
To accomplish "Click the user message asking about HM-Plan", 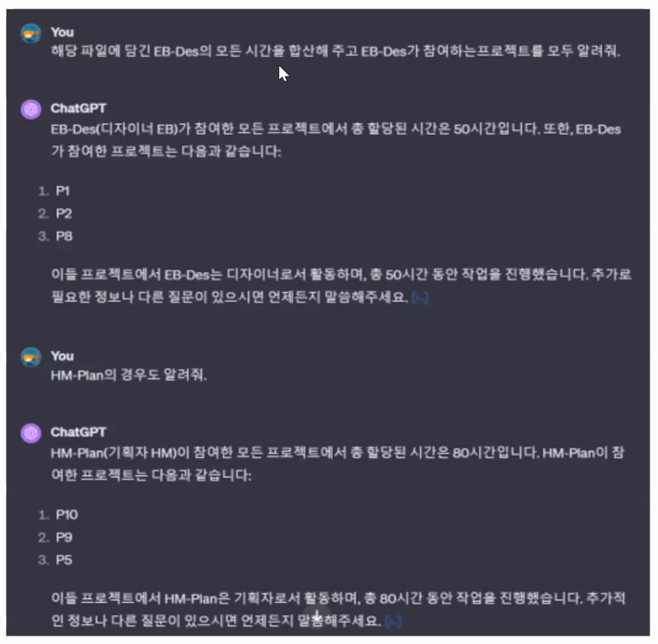I will point(129,375).
